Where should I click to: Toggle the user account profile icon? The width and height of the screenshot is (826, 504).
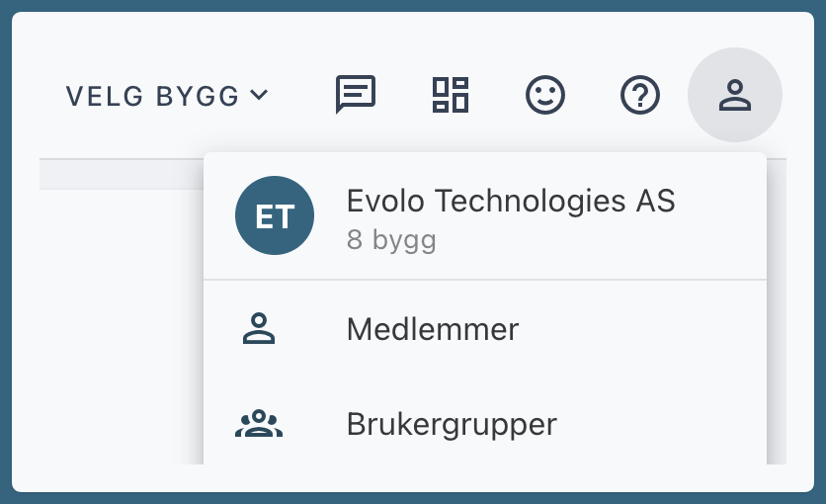pyautogui.click(x=735, y=95)
